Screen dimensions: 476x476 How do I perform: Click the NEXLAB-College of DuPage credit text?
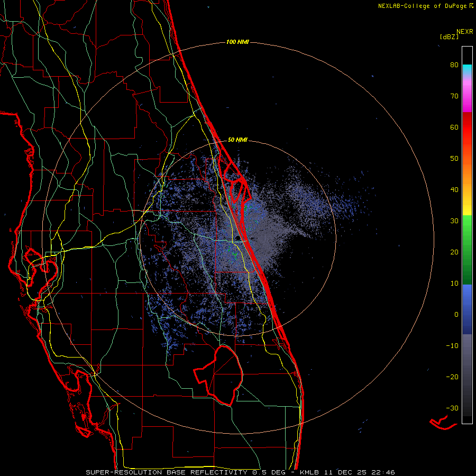pos(425,6)
